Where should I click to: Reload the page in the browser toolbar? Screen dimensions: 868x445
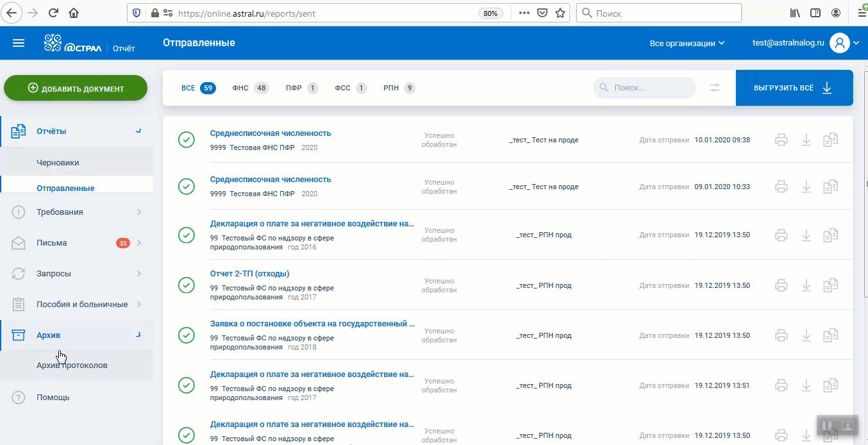point(53,13)
